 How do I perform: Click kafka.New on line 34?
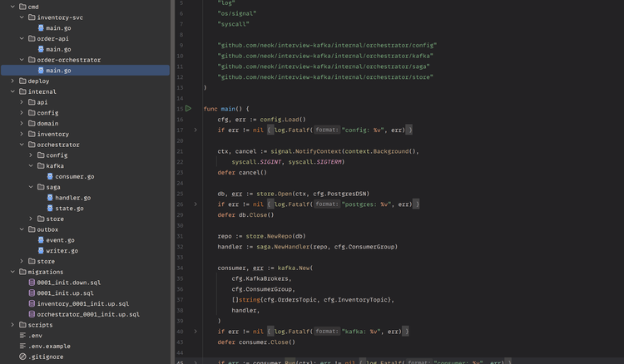point(294,268)
